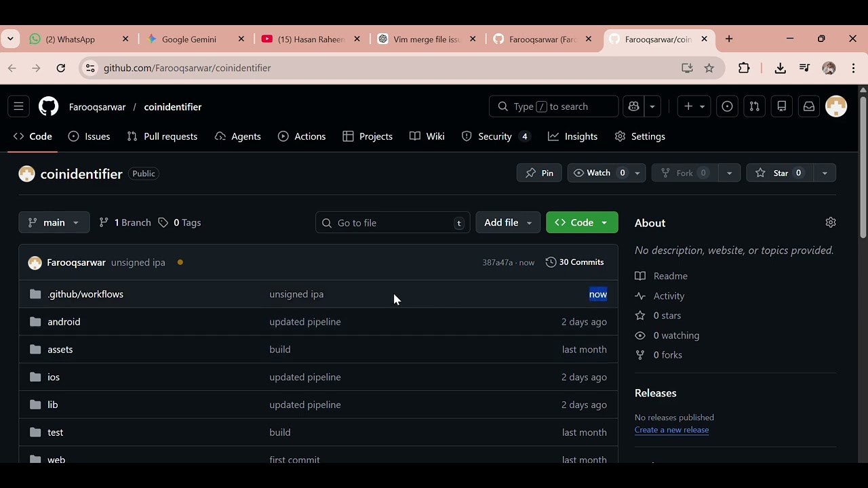Open the GitHub hamburger navigation menu

click(18, 106)
